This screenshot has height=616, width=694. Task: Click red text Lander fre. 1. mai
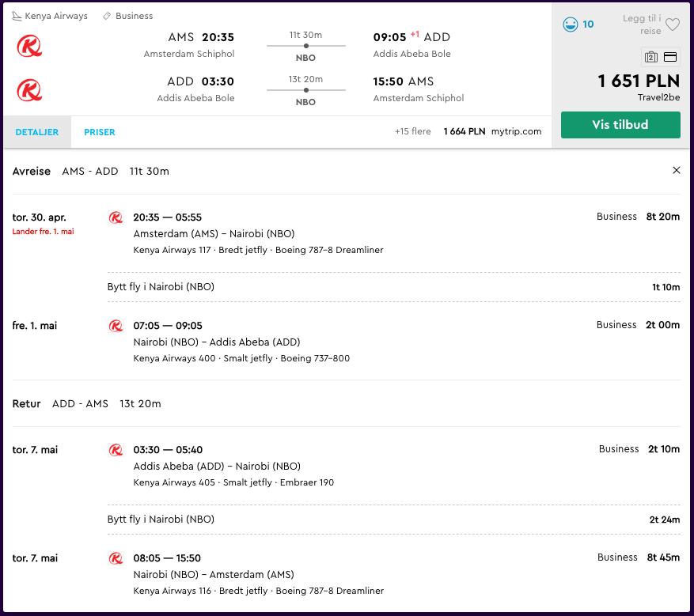click(43, 231)
